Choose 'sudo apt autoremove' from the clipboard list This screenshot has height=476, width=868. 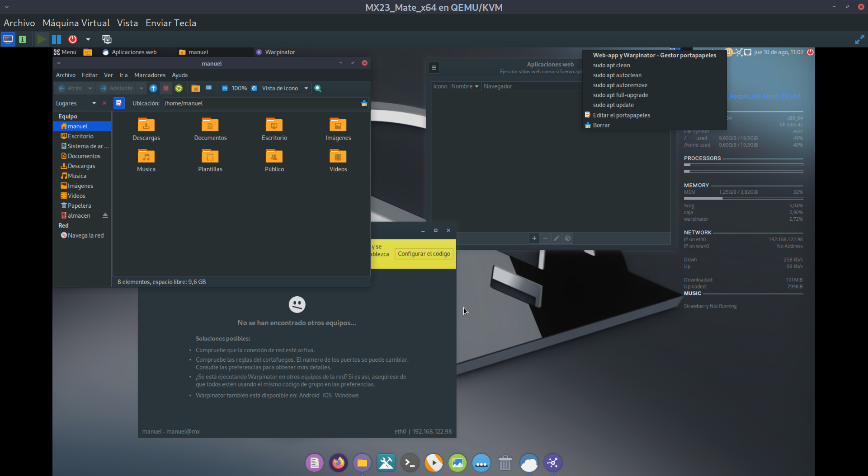(x=655, y=85)
